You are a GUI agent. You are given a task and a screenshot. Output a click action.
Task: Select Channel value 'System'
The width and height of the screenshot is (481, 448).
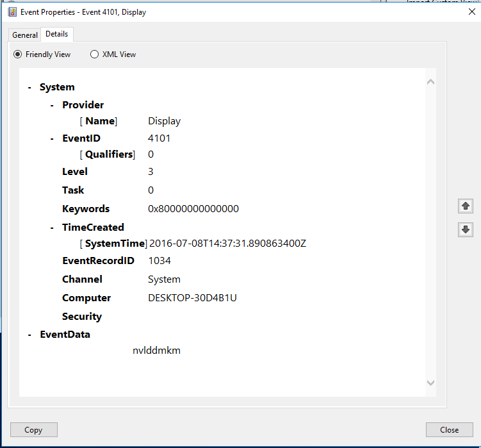tap(164, 279)
